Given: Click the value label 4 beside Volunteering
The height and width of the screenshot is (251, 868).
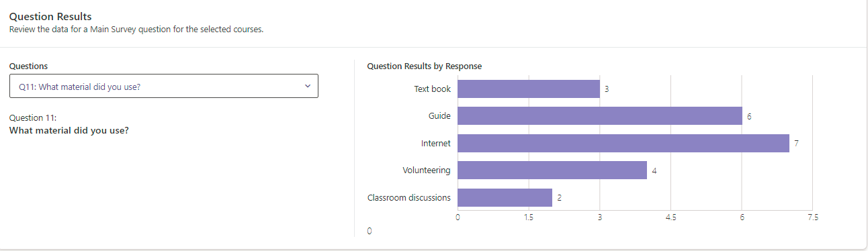Looking at the screenshot, I should pyautogui.click(x=654, y=171).
